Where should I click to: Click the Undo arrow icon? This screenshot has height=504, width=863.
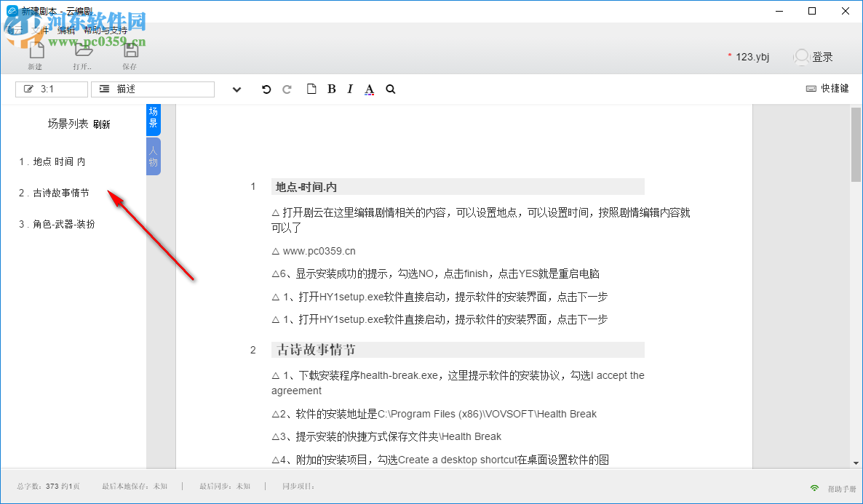[x=266, y=89]
